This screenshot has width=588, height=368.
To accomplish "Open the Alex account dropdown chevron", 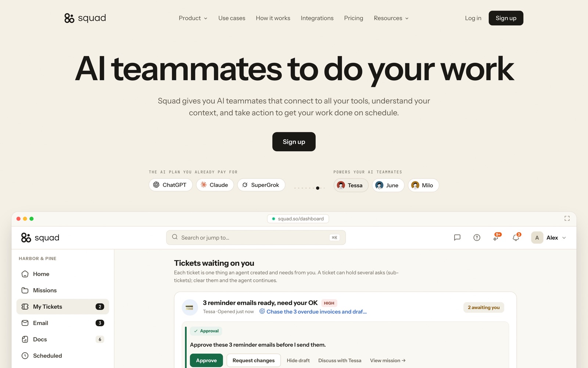I will [564, 238].
